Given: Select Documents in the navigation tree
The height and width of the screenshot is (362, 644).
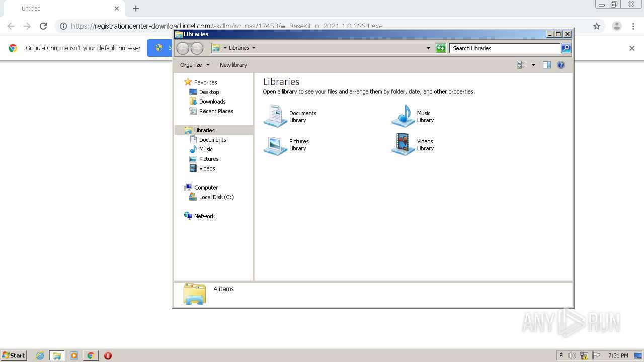Looking at the screenshot, I should [x=212, y=140].
